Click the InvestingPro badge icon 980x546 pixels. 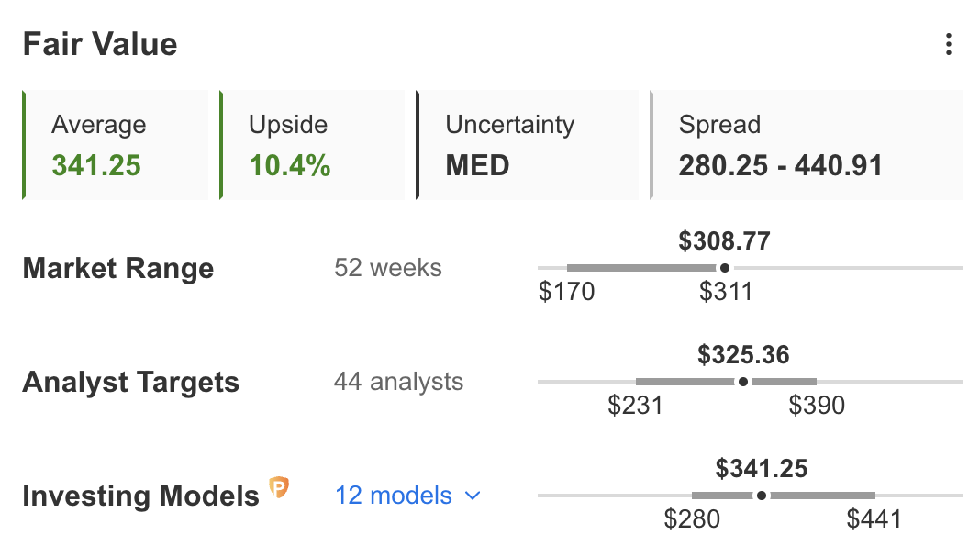pos(279,488)
